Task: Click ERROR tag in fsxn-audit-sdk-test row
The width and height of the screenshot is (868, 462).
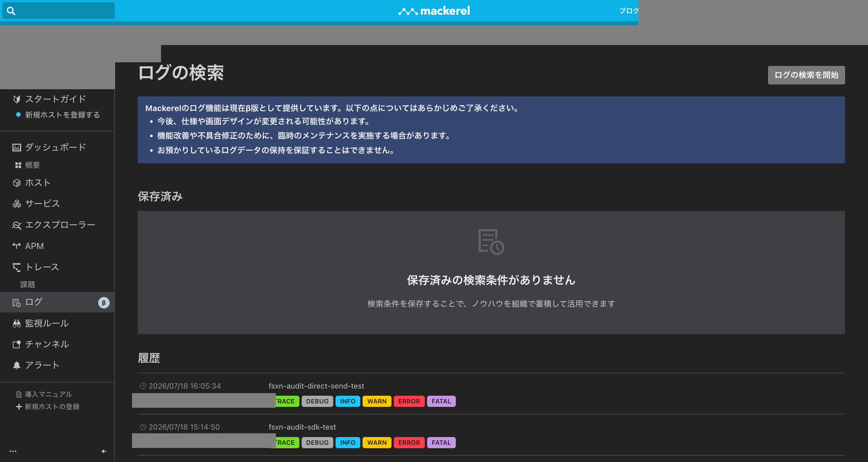Action: 409,442
